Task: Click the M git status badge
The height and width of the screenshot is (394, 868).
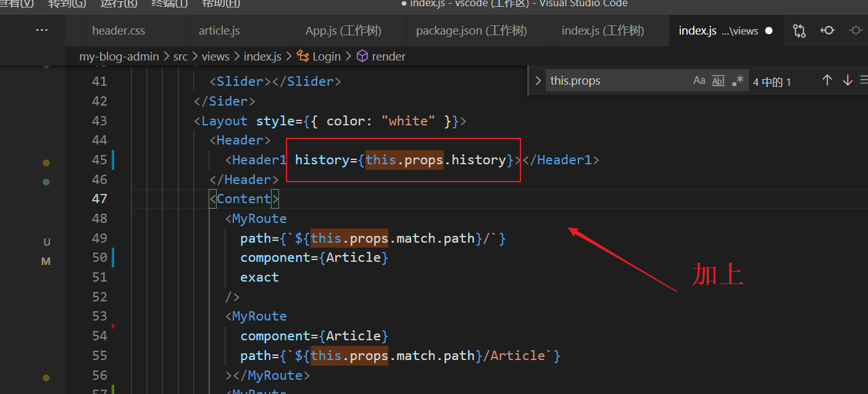Action: pyautogui.click(x=46, y=261)
